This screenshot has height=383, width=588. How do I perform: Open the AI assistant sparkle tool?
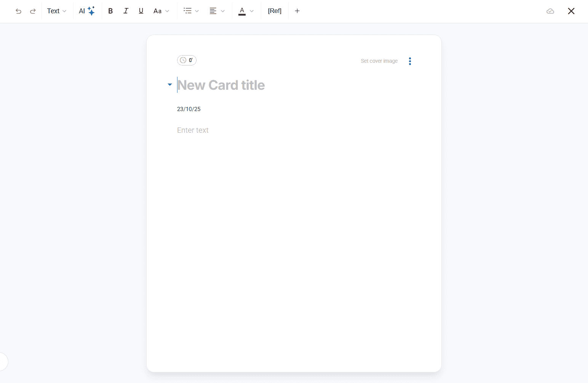[87, 11]
